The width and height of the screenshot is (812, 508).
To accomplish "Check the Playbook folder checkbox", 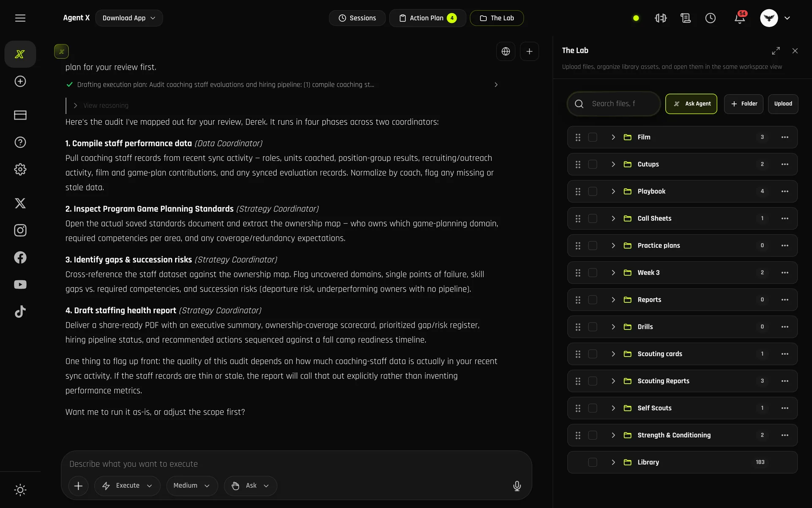I will (x=593, y=191).
